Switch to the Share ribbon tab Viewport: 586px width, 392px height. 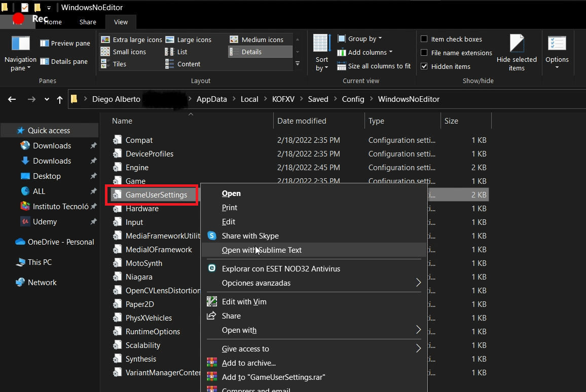click(x=88, y=22)
